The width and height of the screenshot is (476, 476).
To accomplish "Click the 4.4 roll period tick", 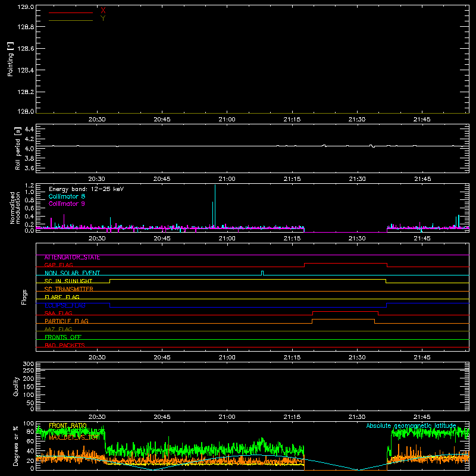I will [29, 129].
